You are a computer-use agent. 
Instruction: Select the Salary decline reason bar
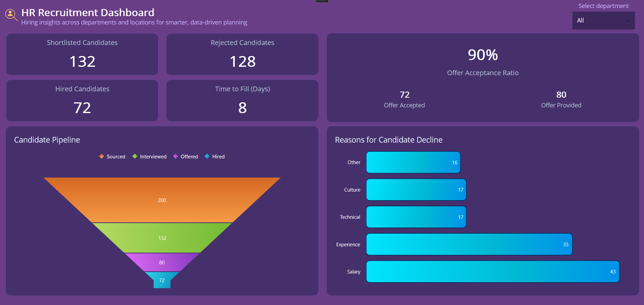(x=493, y=271)
